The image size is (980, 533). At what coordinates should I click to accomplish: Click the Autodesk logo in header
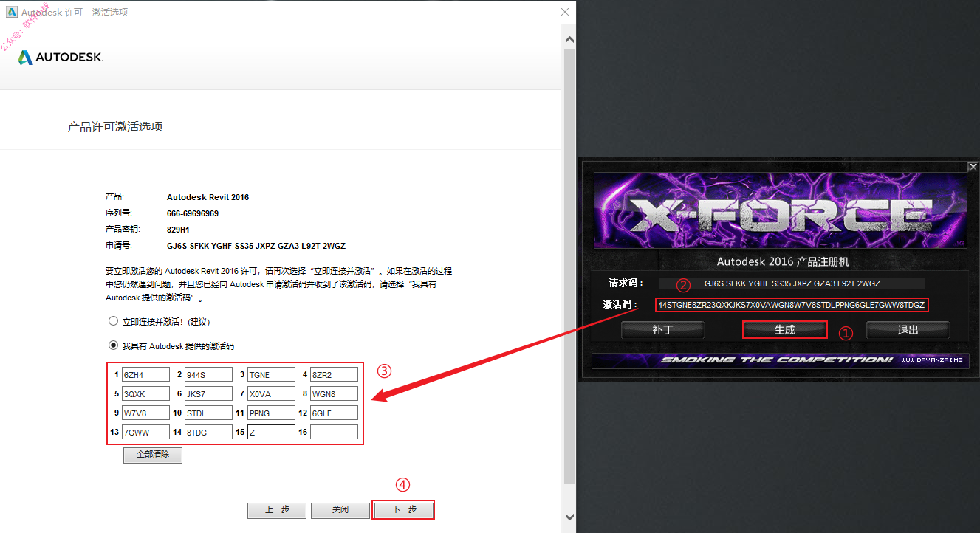point(61,57)
